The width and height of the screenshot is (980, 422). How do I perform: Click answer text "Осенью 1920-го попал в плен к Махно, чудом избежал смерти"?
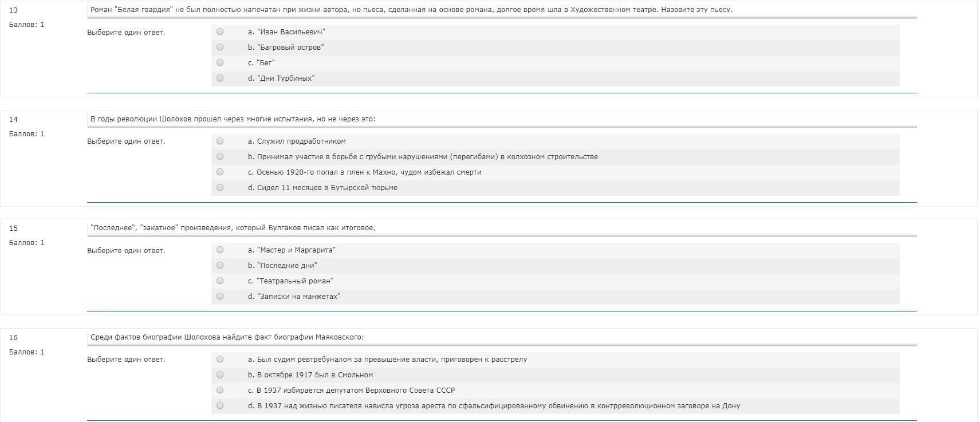click(364, 172)
